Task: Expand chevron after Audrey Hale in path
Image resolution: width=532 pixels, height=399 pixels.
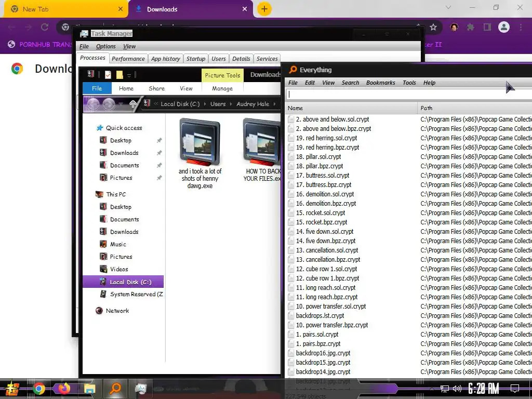Action: point(274,104)
